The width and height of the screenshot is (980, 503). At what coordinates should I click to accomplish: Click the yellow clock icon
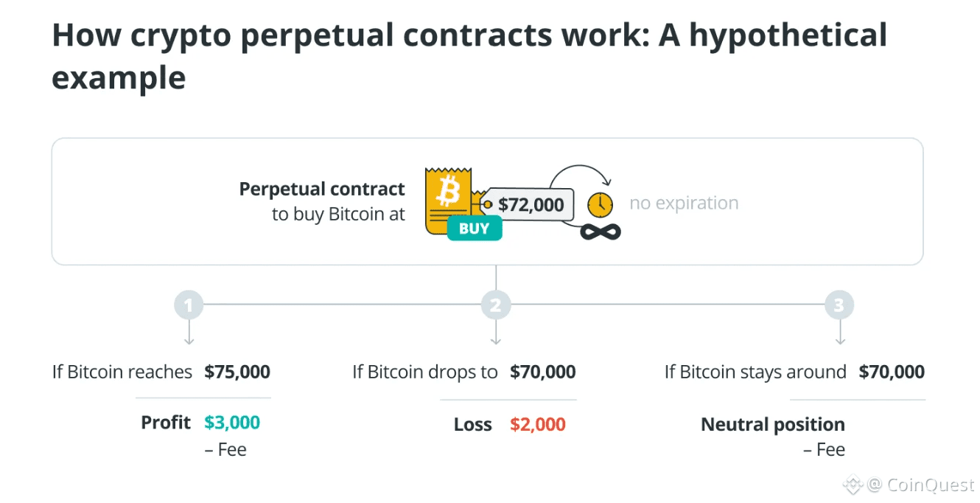pyautogui.click(x=600, y=205)
